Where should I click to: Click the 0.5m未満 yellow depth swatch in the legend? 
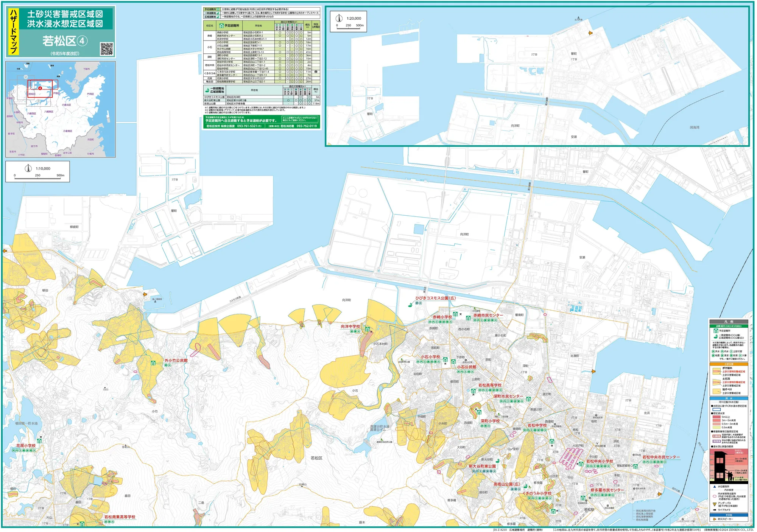pos(717,427)
